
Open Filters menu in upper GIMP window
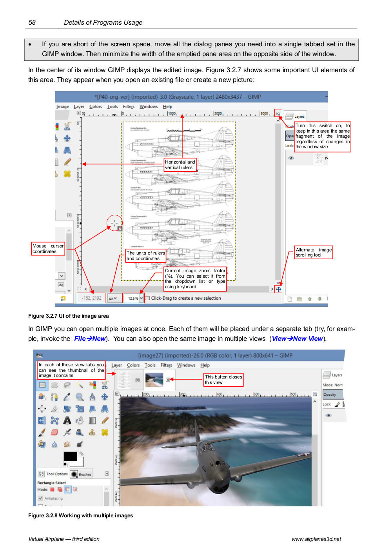click(x=129, y=106)
